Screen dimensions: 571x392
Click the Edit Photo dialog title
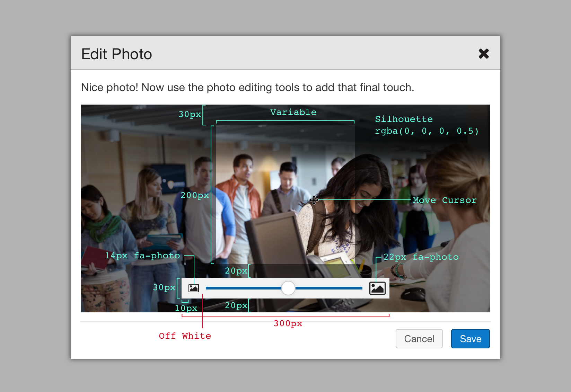click(116, 54)
